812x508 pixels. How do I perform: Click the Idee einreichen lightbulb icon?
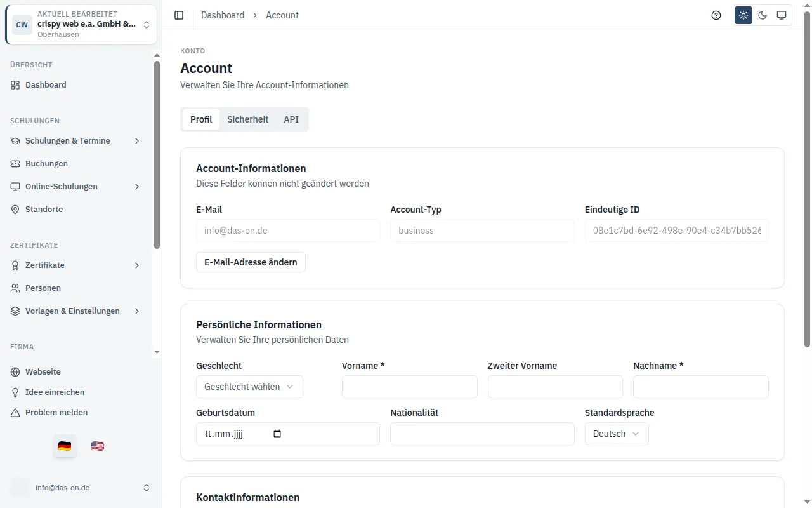(15, 392)
